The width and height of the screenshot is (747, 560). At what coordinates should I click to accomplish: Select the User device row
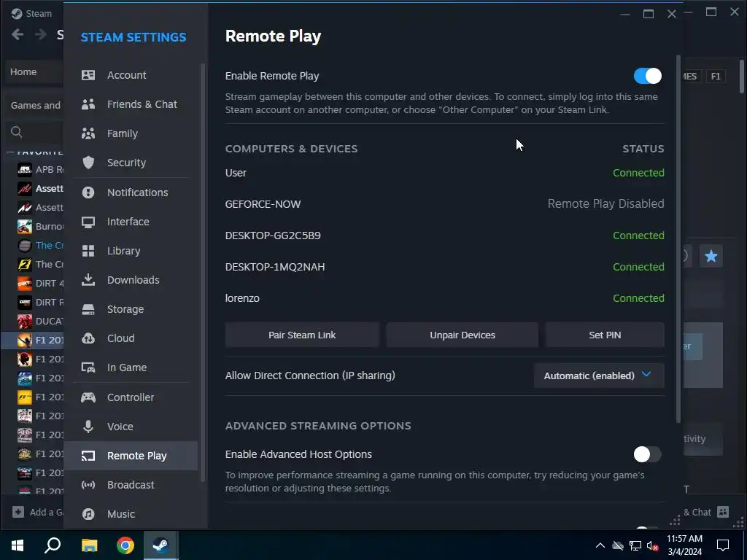click(x=444, y=173)
